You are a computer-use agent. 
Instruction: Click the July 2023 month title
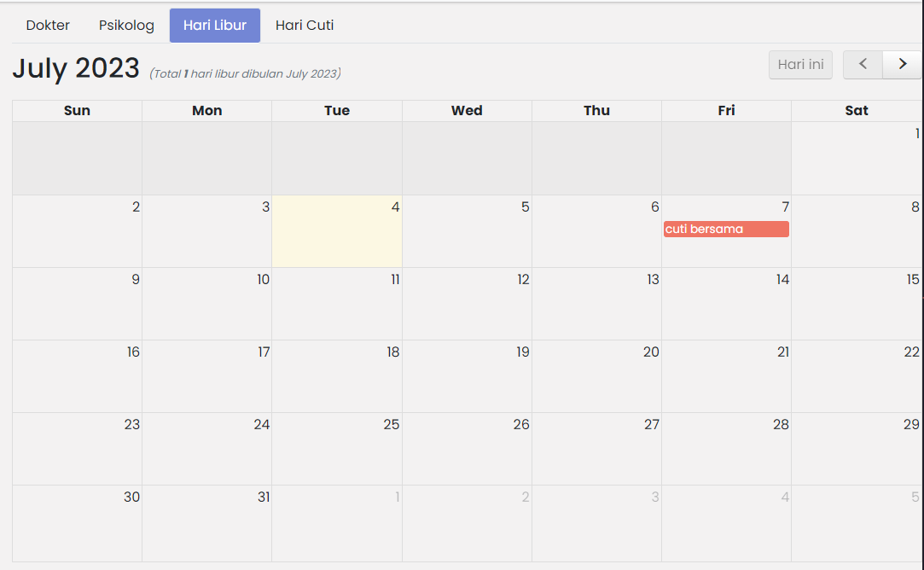click(76, 67)
